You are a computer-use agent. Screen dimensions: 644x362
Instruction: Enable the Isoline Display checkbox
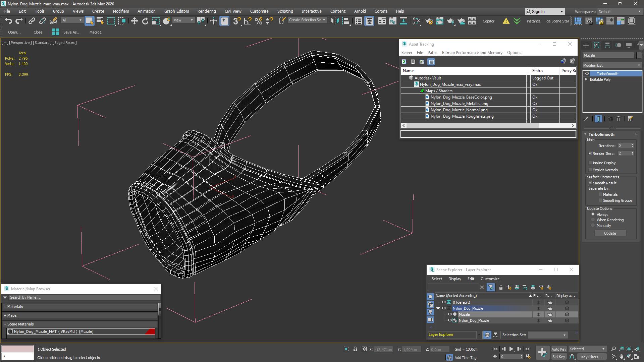[590, 163]
